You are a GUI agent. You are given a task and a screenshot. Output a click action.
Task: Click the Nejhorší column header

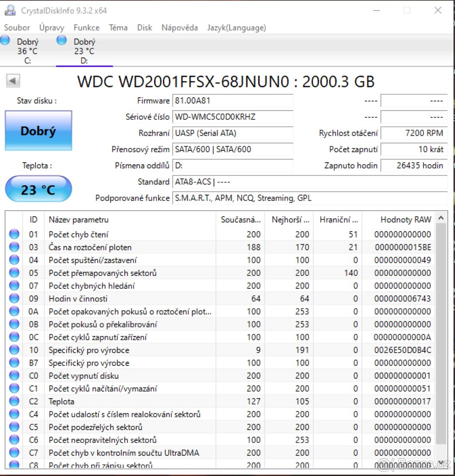(289, 219)
